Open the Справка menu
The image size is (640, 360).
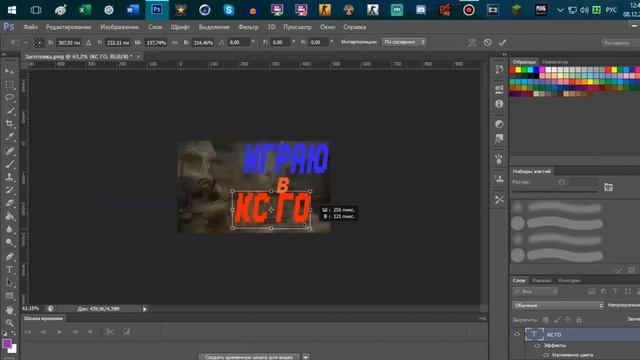354,27
